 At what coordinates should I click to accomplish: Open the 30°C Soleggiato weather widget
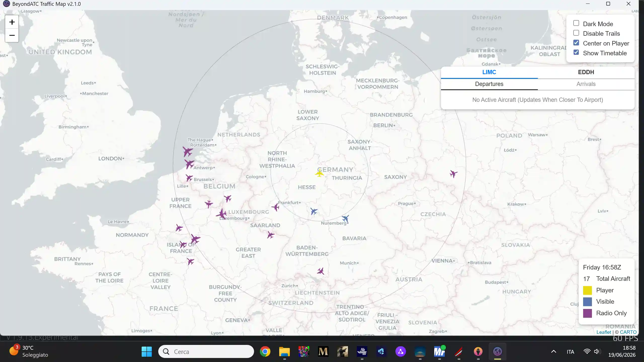[29, 351]
